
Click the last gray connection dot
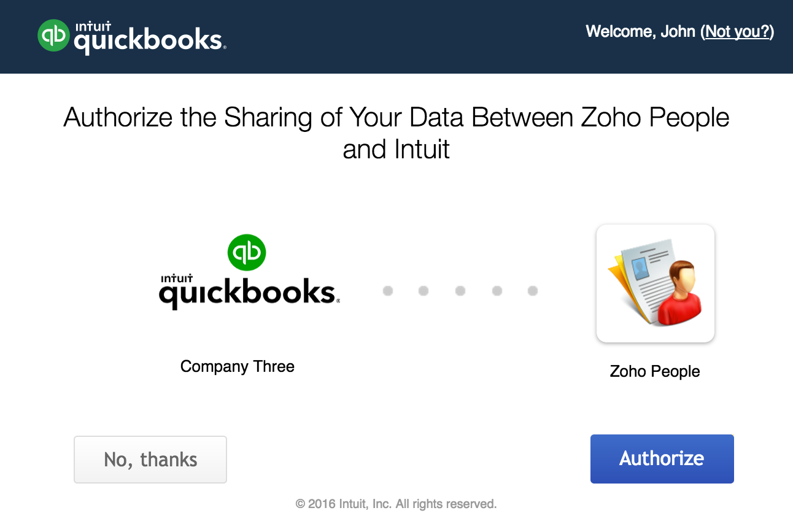(x=533, y=290)
